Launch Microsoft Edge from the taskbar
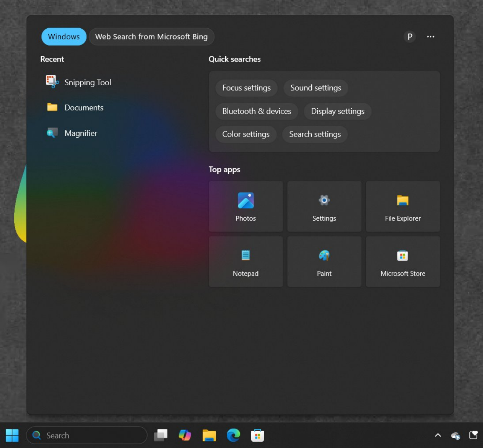The height and width of the screenshot is (448, 483). pos(233,436)
